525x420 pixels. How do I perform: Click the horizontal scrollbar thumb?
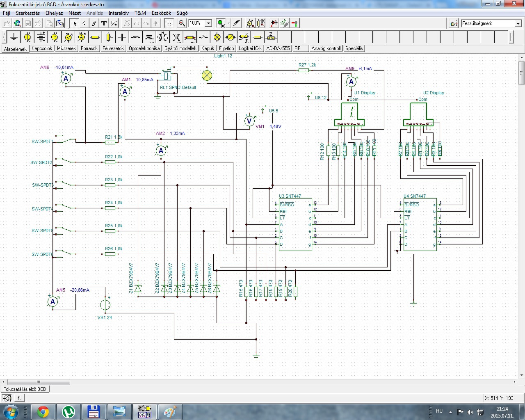coord(39,382)
